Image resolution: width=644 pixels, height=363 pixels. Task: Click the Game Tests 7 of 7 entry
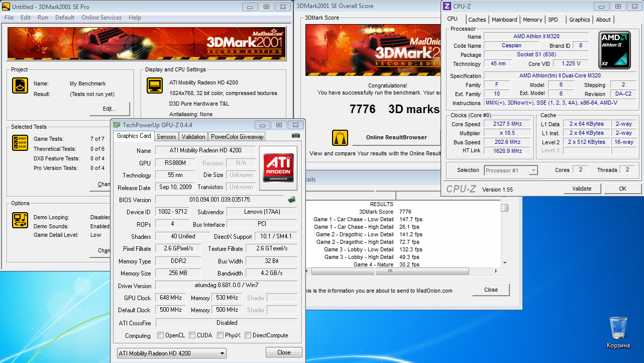[69, 139]
